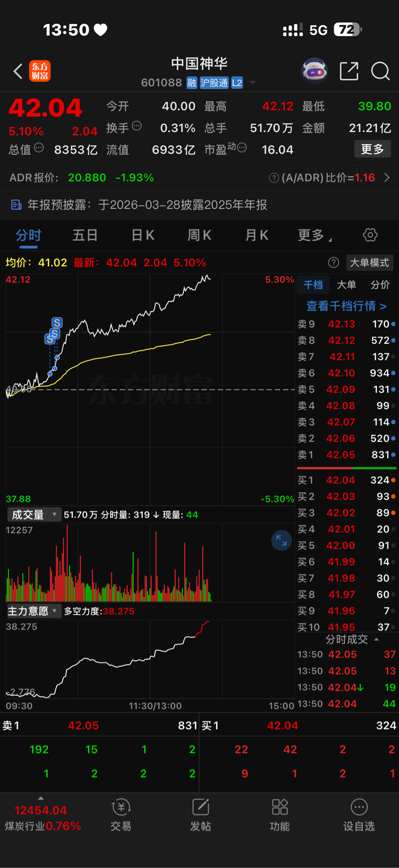Tap the 买5 42.00 row
Screen dimensions: 399x868
coord(347,546)
